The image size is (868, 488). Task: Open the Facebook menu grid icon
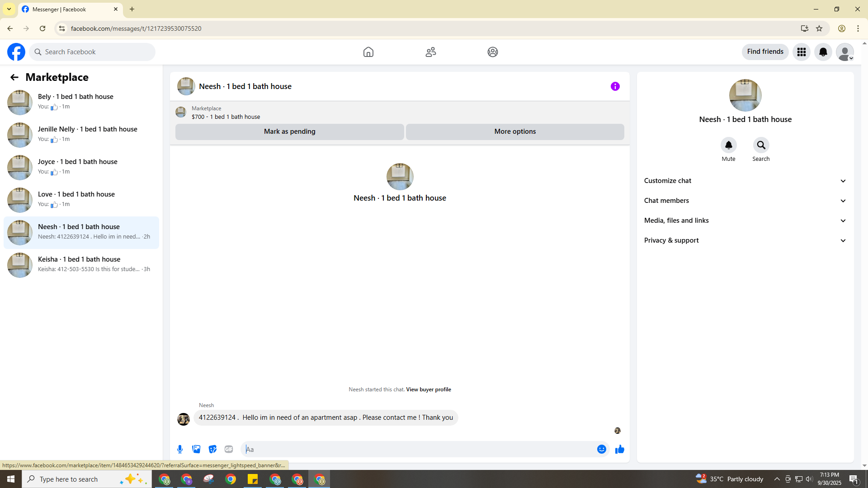tap(802, 52)
